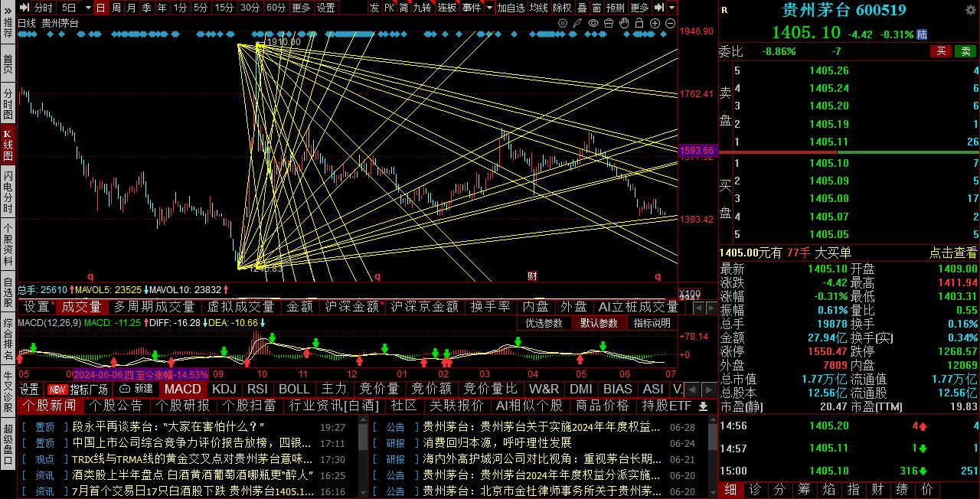Toggle 除权 adjustment button

[562, 8]
